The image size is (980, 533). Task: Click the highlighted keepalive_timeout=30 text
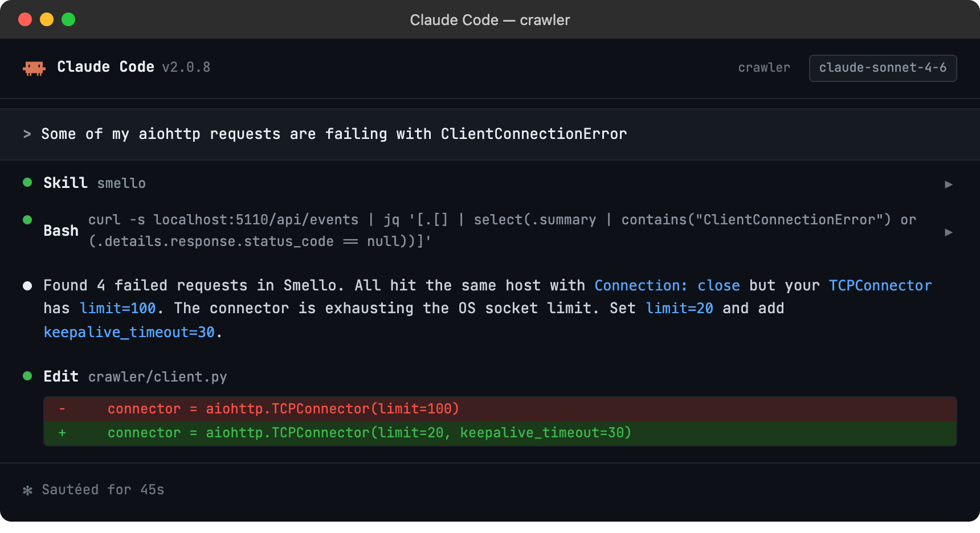[129, 332]
